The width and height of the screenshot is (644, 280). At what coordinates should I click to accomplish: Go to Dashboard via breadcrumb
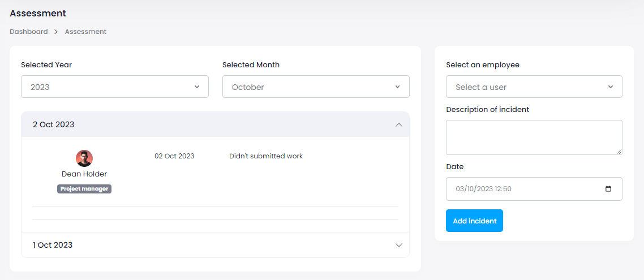click(29, 32)
